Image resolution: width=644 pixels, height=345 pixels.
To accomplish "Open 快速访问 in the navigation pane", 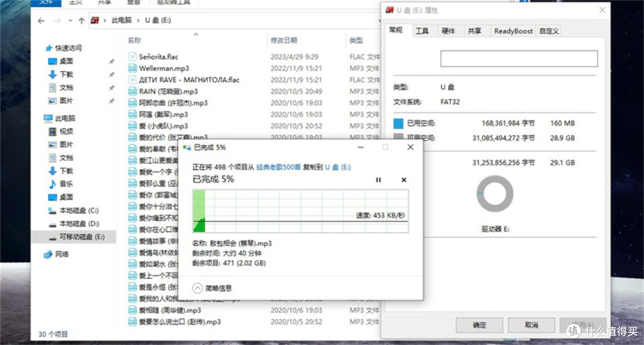I will click(x=68, y=48).
